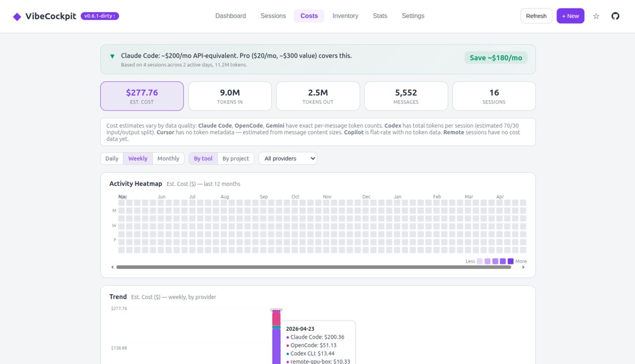The width and height of the screenshot is (635, 364).
Task: Collapse the Claude Code savings banner
Action: (112, 56)
